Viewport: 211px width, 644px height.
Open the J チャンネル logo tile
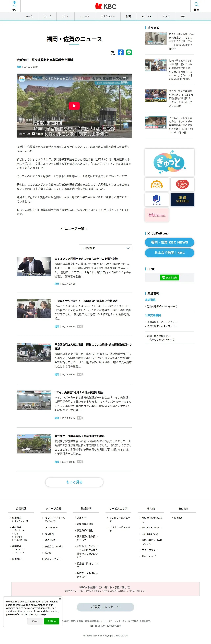pyautogui.click(x=157, y=200)
